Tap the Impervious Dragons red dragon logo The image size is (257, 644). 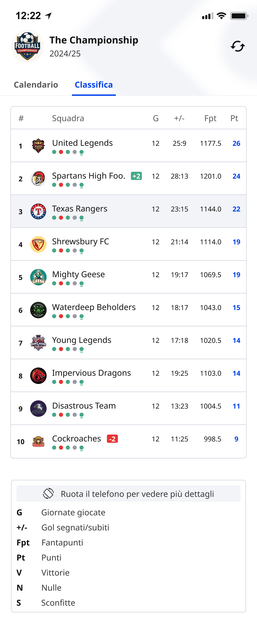click(38, 375)
